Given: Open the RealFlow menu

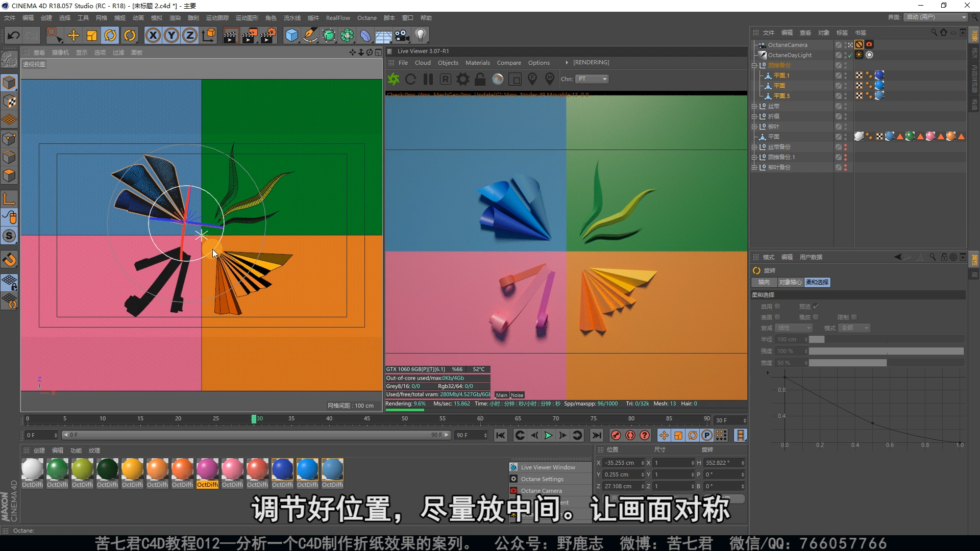Looking at the screenshot, I should [338, 18].
